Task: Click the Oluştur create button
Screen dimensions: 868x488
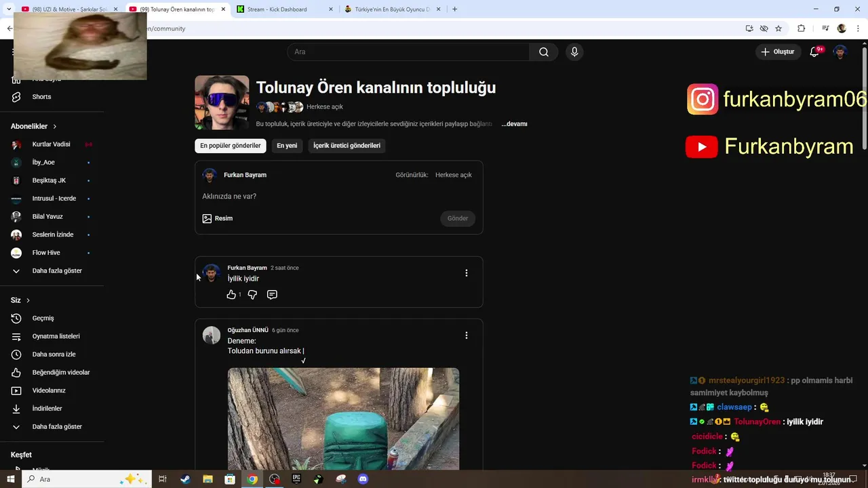Action: coord(778,52)
